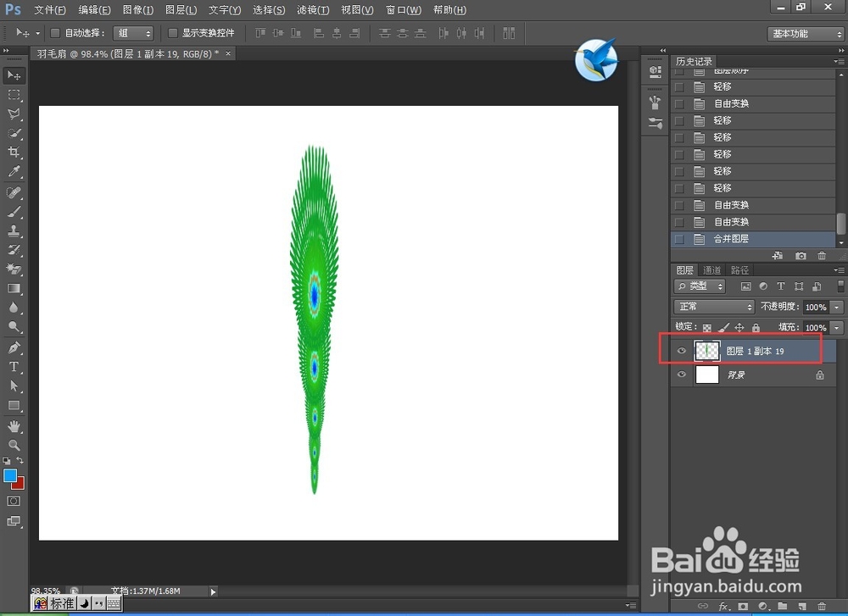The image size is (848, 616).
Task: Select the Gradient tool
Action: coord(14,288)
